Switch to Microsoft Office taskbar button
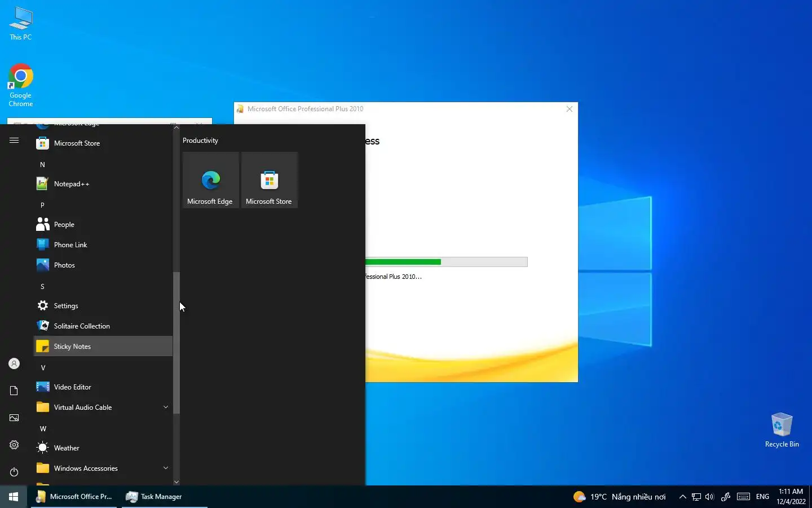 74,497
